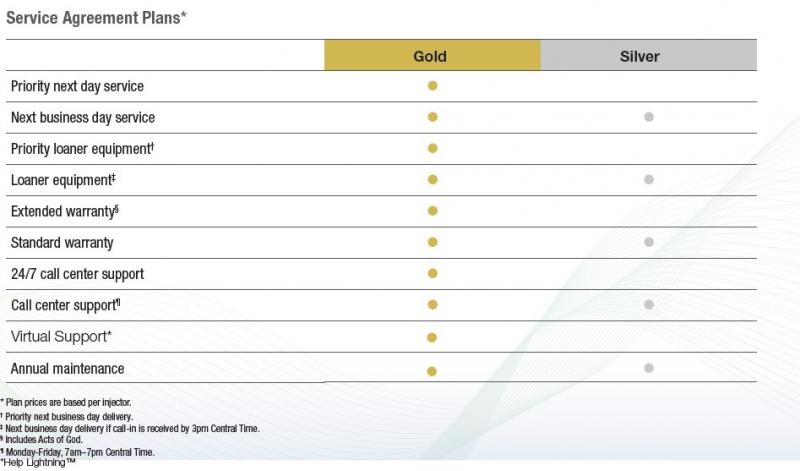Select the Virtual Support row label
Image resolution: width=800 pixels, height=471 pixels.
click(60, 337)
